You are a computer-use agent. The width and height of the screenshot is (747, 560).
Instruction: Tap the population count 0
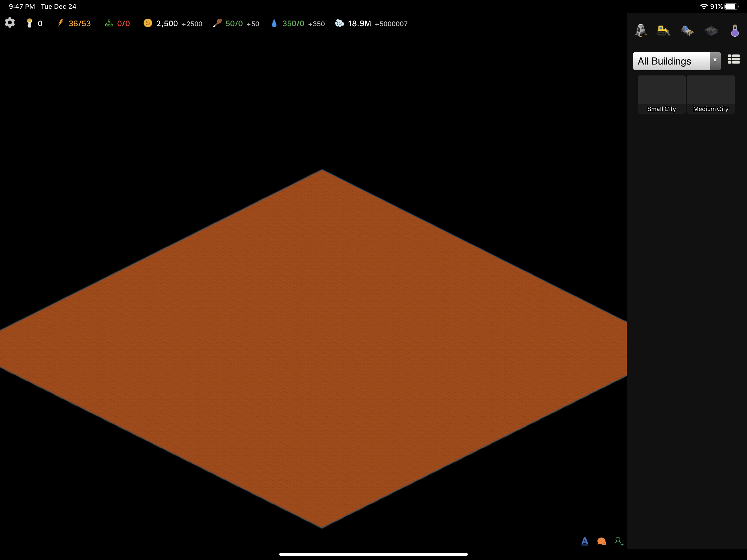coord(40,24)
